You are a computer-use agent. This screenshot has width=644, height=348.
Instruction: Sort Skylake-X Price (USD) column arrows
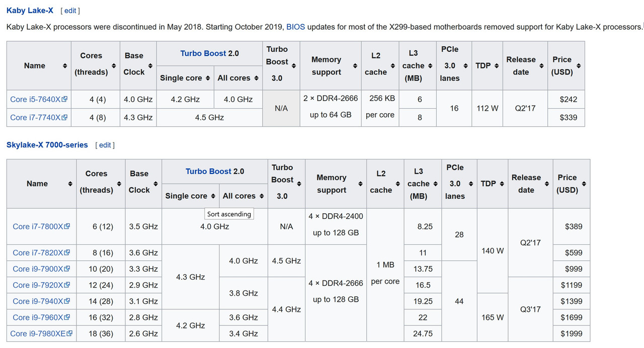[x=584, y=184]
